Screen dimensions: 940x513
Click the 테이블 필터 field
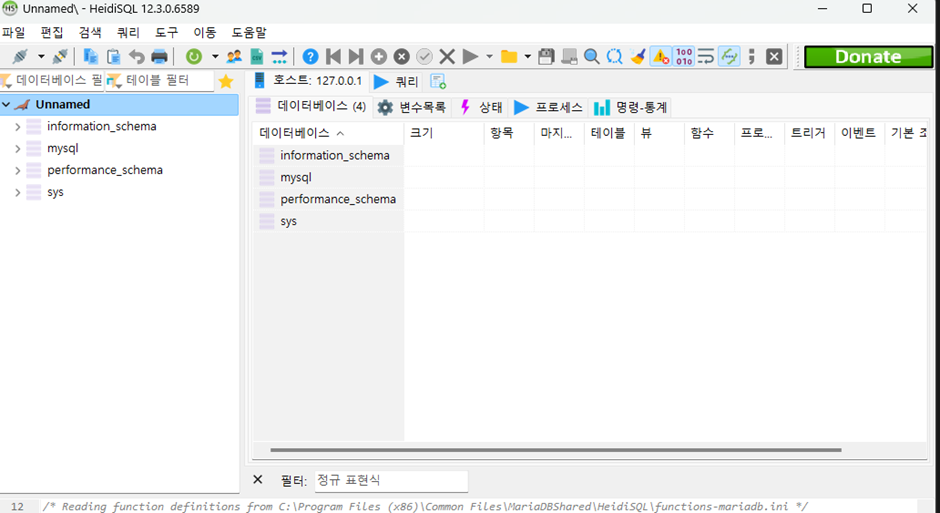tap(160, 80)
